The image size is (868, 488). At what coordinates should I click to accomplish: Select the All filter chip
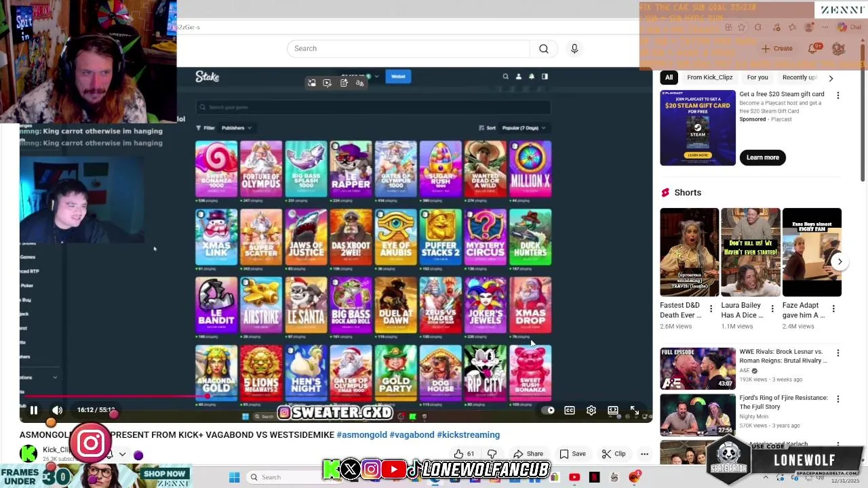tap(669, 77)
